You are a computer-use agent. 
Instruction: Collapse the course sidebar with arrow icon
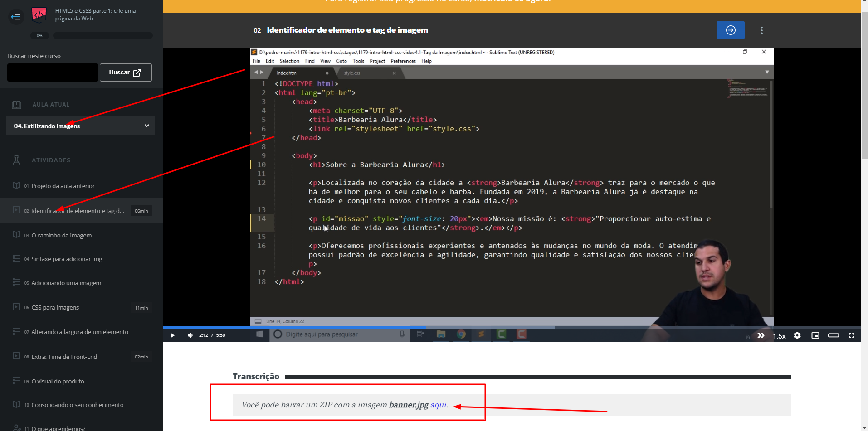16,17
